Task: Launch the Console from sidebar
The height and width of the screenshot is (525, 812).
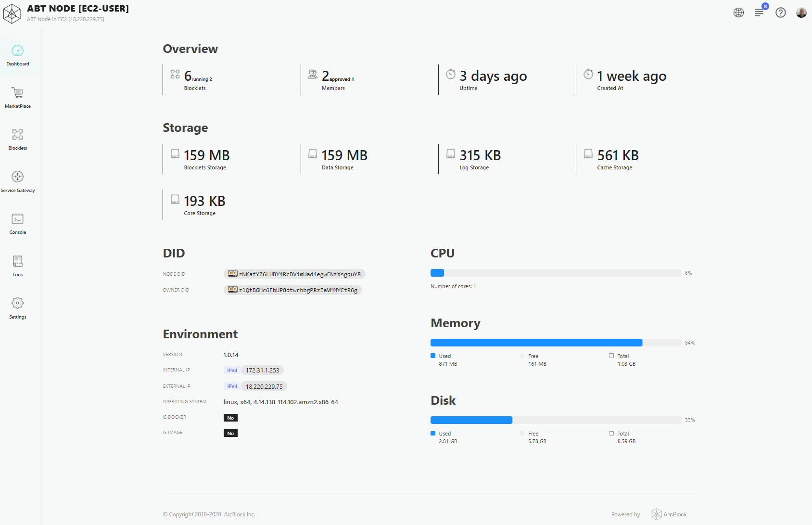Action: click(x=17, y=219)
